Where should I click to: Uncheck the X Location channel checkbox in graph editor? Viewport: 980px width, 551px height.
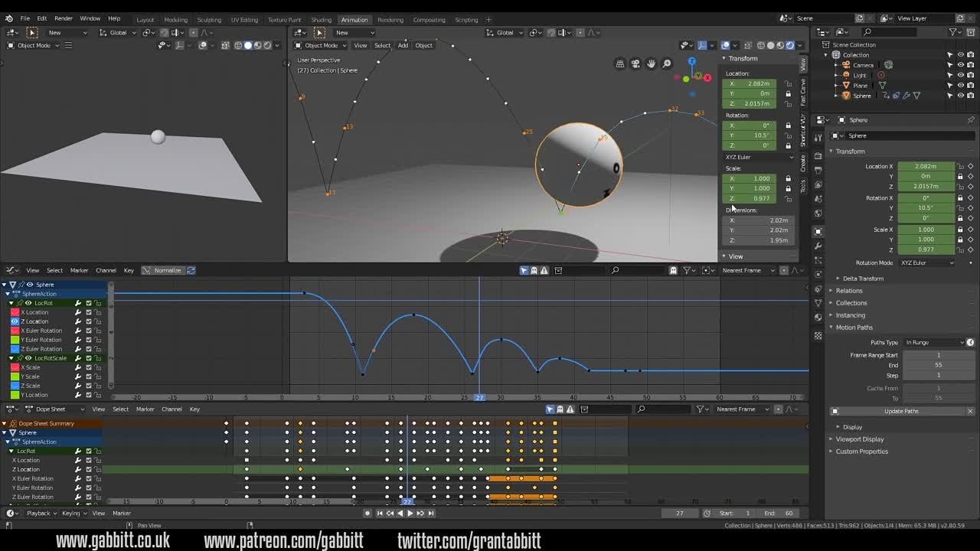(x=88, y=312)
